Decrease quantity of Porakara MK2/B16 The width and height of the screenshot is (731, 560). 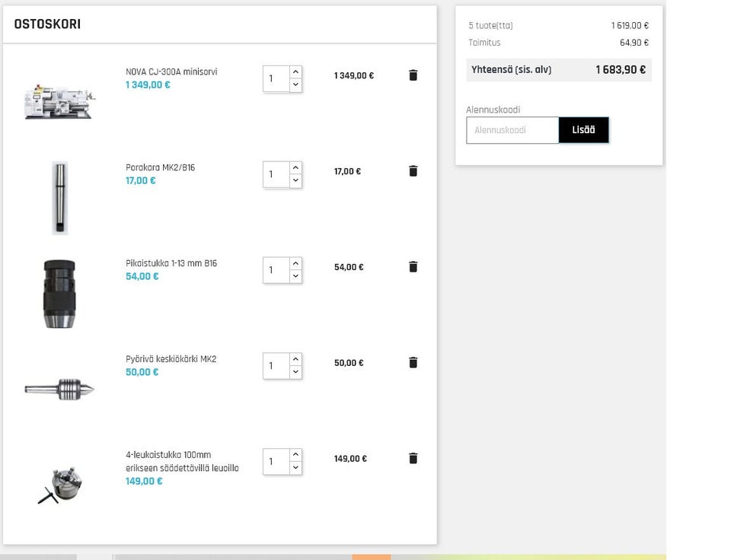pos(295,181)
